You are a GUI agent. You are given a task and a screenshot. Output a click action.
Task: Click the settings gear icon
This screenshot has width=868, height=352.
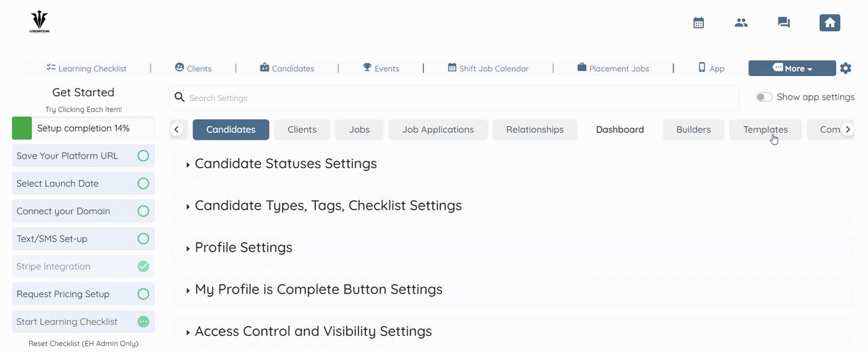[x=846, y=69]
